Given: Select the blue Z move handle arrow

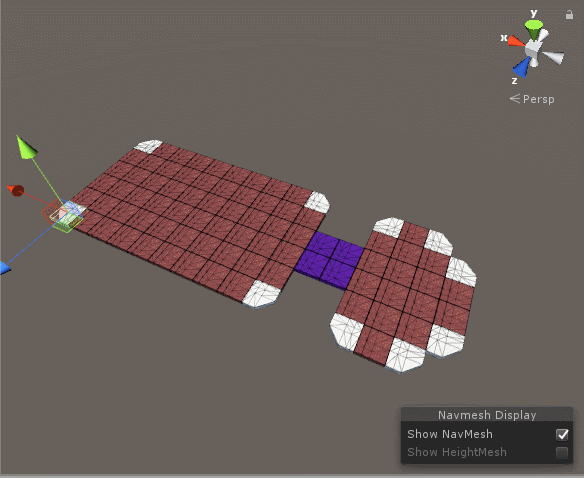Looking at the screenshot, I should click(x=5, y=268).
